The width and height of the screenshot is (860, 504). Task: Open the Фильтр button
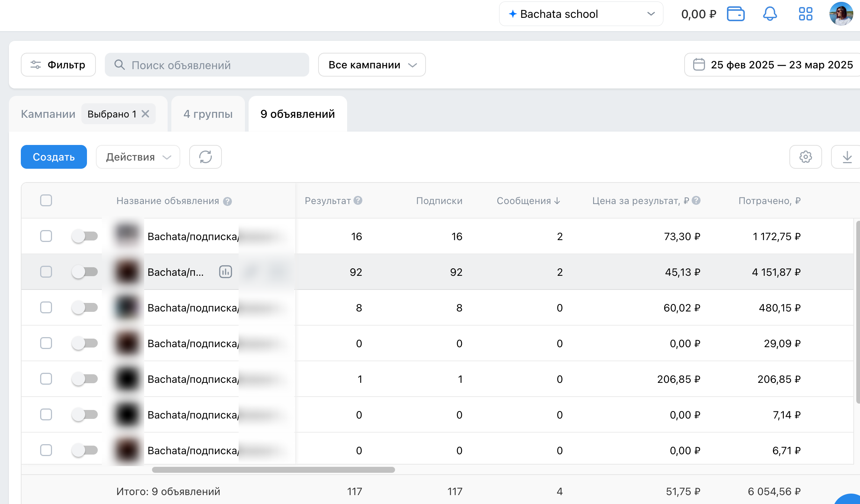pos(58,65)
